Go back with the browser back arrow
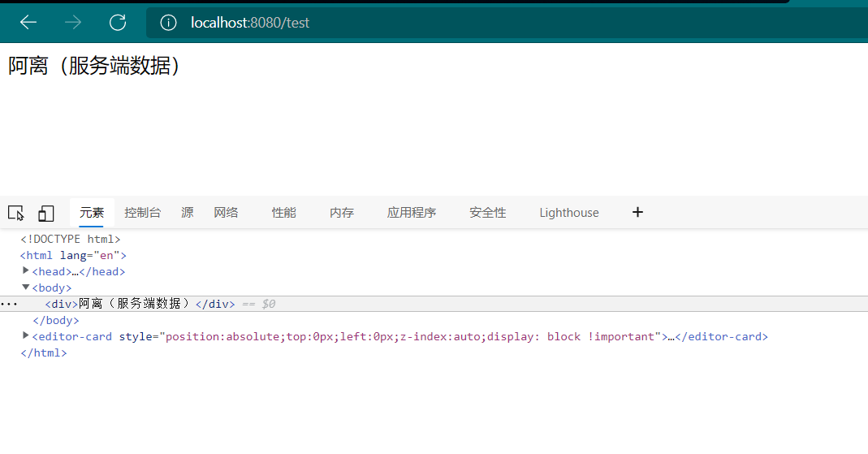Screen dimensions: 868x454 click(x=28, y=22)
